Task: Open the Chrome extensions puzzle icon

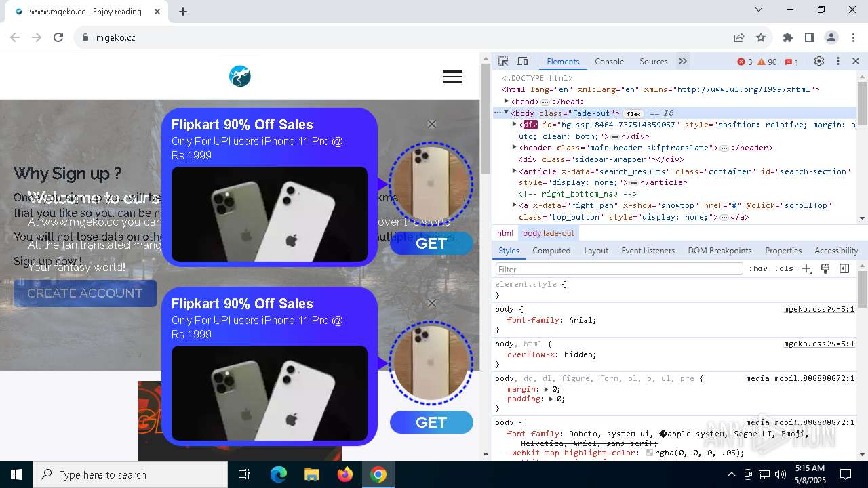Action: click(788, 37)
